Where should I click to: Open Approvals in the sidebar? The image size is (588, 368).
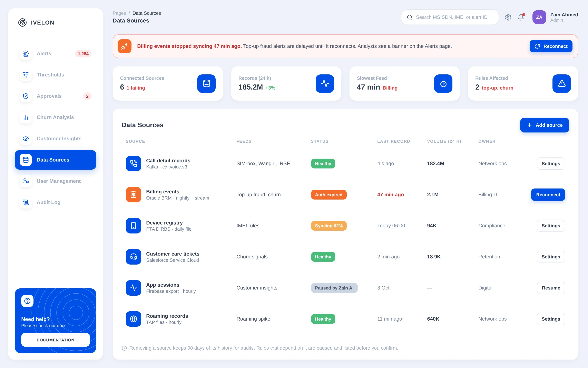coord(55,96)
